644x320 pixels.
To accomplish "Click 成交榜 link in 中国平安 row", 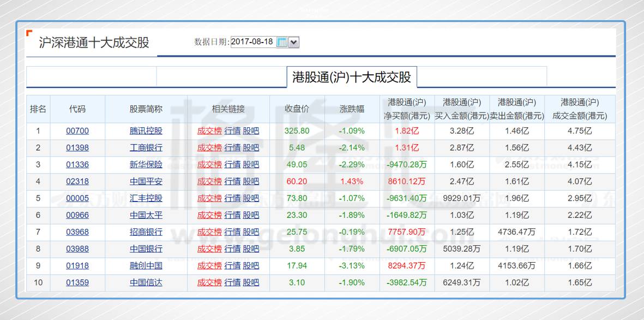I will coord(209,181).
